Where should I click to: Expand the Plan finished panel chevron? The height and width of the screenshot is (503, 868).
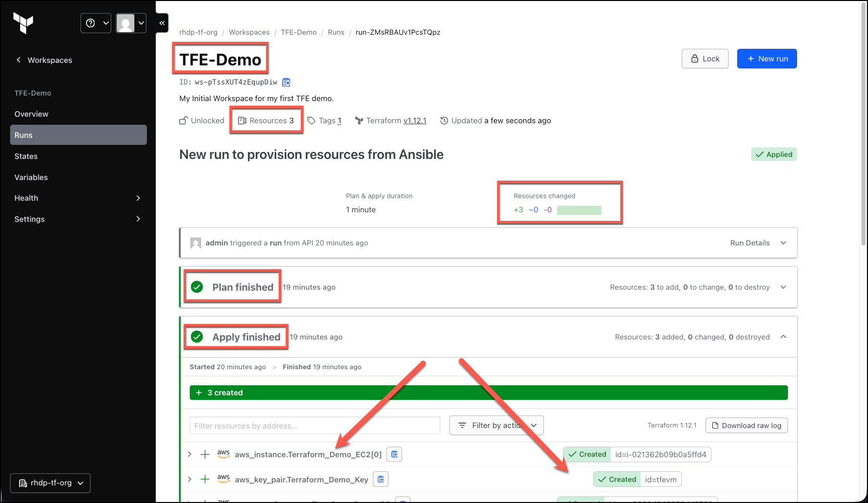(783, 287)
